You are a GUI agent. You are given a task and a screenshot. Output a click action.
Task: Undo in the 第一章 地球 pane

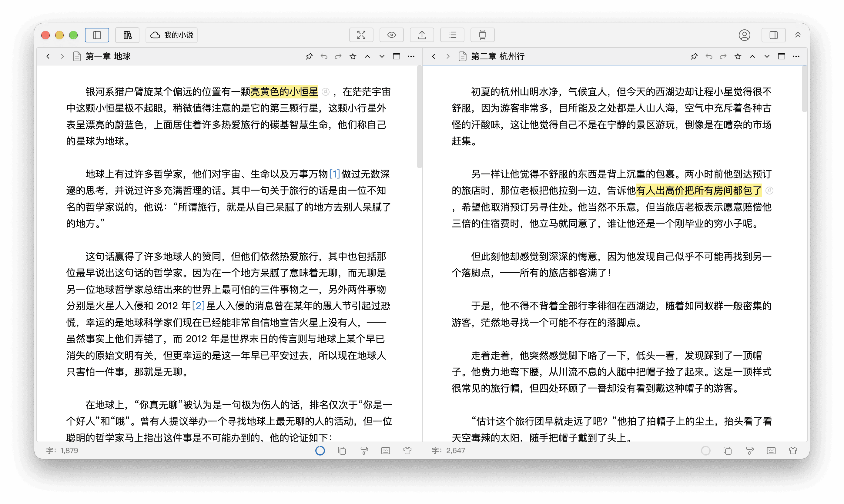click(x=323, y=56)
